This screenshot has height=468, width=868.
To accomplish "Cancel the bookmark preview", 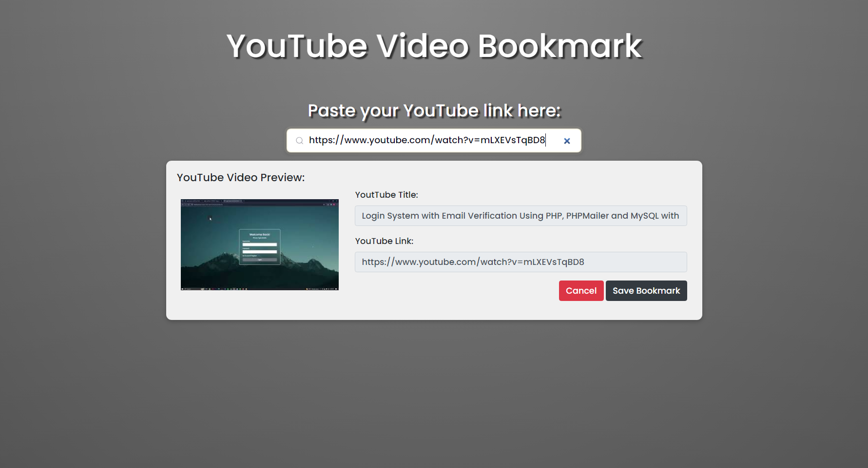I will pyautogui.click(x=581, y=291).
